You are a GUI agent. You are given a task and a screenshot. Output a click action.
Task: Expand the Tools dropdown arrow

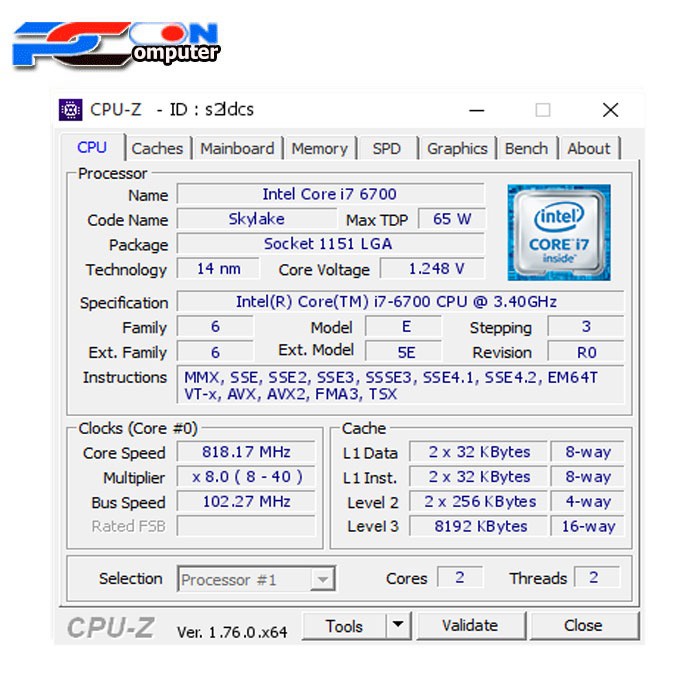(398, 626)
